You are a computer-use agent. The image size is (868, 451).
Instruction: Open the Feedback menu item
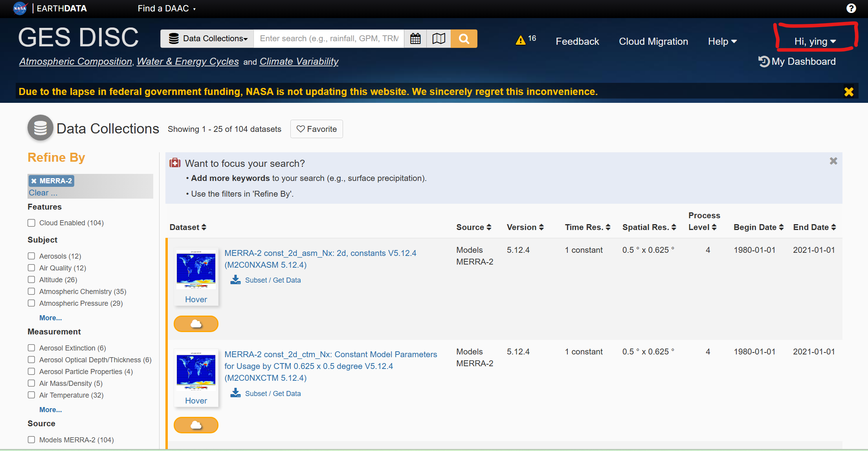(x=577, y=41)
